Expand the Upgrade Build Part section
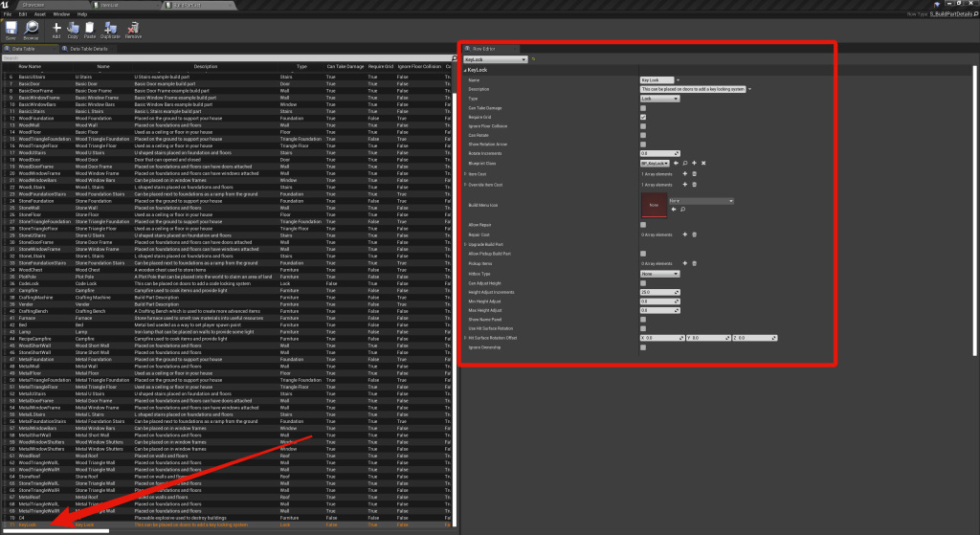Viewport: 980px width, 535px height. pyautogui.click(x=464, y=243)
